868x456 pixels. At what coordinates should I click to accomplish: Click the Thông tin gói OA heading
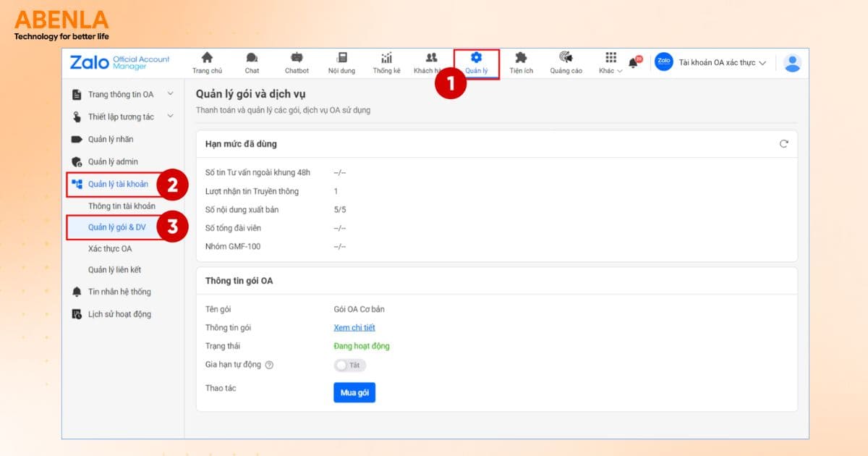pos(239,281)
